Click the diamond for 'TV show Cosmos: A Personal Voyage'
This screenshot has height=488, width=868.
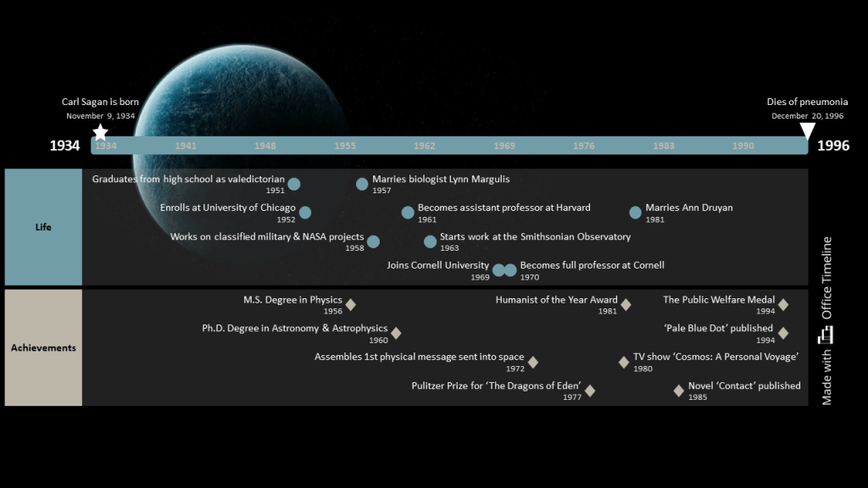click(624, 362)
